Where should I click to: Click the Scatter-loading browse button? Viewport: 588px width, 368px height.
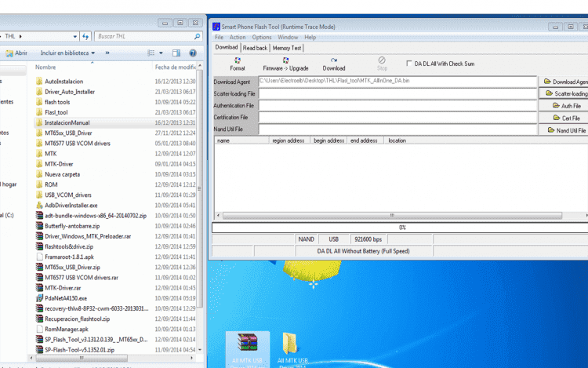[565, 93]
